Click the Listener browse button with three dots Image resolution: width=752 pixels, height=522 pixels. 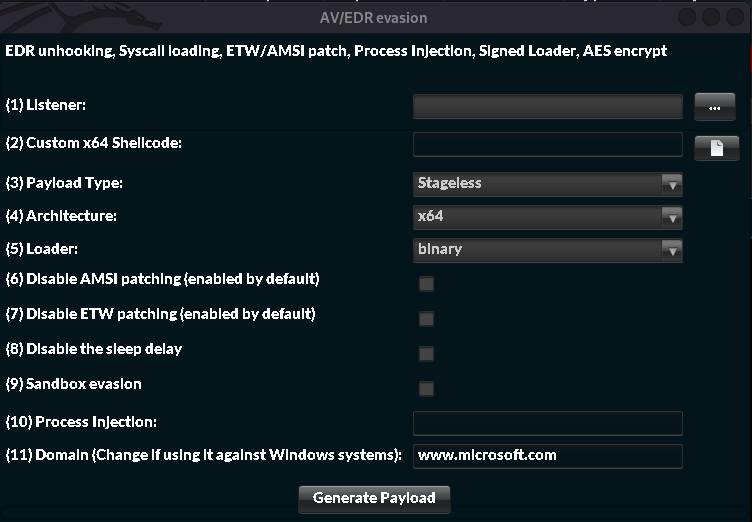pos(715,106)
